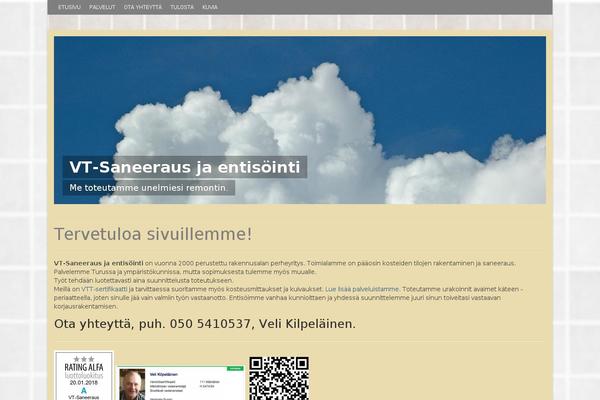600x400 pixels.
Task: Go to OTA YHTEYTTÄ page
Action: (x=143, y=7)
